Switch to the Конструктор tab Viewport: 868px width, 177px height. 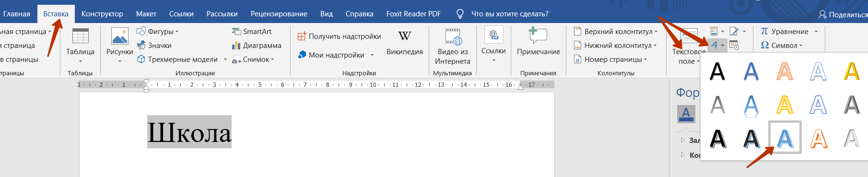(102, 14)
